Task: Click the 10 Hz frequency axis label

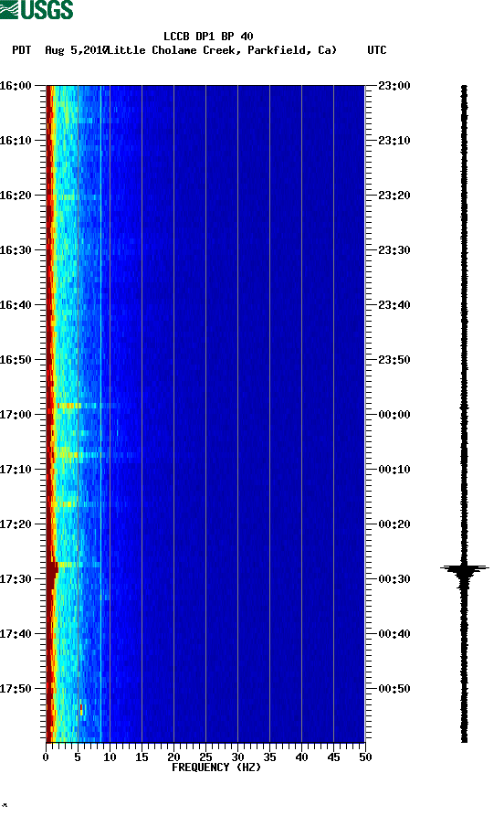Action: [x=110, y=757]
